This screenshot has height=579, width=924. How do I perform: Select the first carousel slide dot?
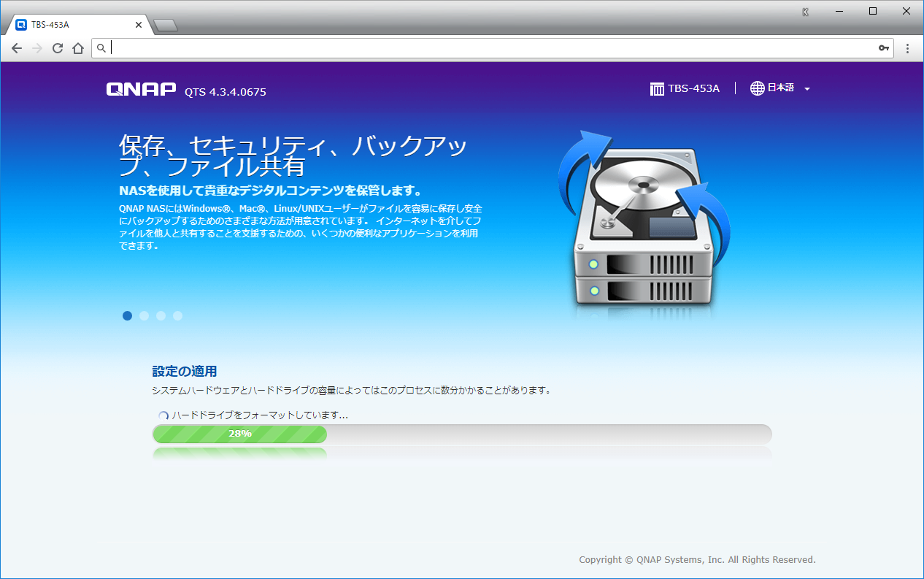128,315
